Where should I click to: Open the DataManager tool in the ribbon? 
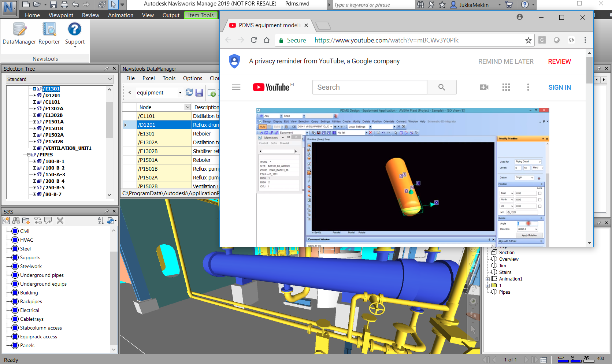(19, 33)
